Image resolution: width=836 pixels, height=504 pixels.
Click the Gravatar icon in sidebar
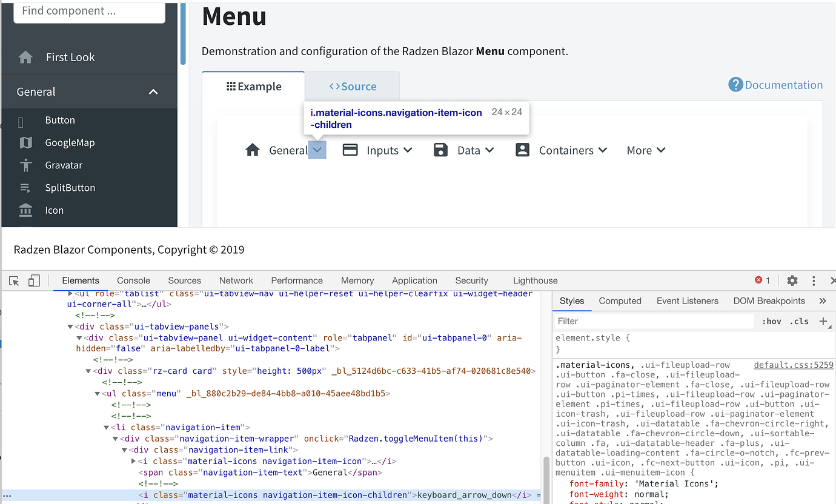coord(25,165)
